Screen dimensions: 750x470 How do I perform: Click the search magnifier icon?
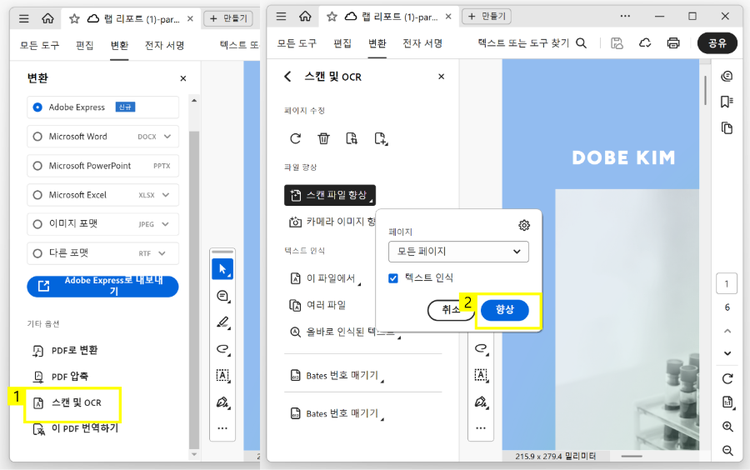pos(581,43)
